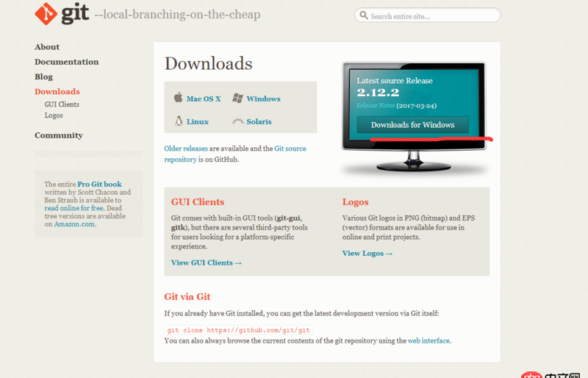Image resolution: width=588 pixels, height=378 pixels.
Task: Click read online for free link
Action: coord(74,208)
